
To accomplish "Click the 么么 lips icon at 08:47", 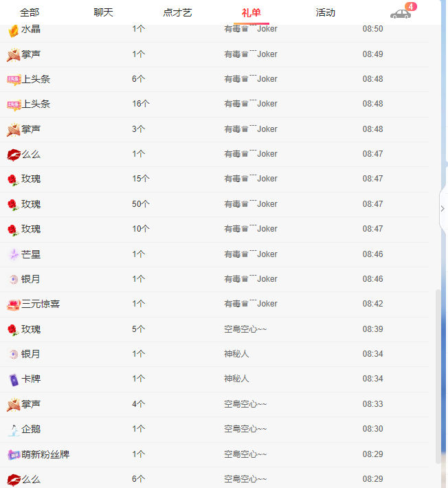I will coord(14,155).
